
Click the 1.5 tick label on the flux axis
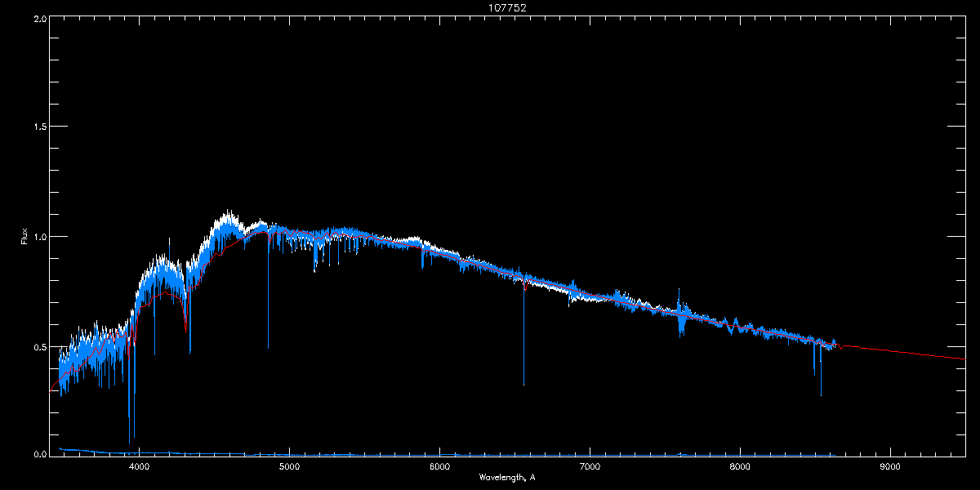(x=39, y=127)
